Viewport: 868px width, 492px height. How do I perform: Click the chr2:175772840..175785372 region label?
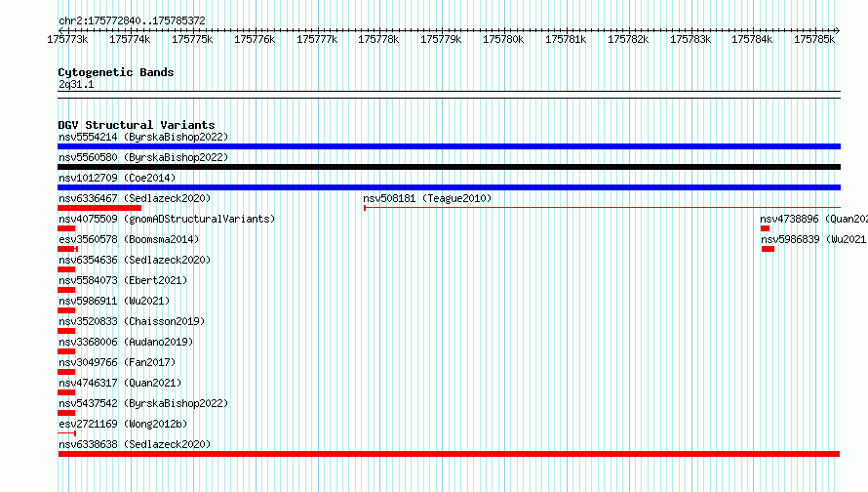click(132, 20)
